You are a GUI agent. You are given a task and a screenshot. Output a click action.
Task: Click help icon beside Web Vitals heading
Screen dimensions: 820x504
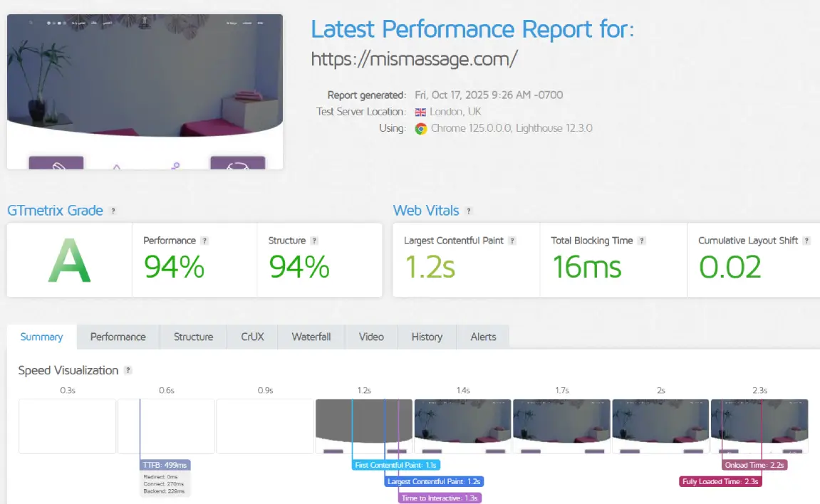[468, 211]
